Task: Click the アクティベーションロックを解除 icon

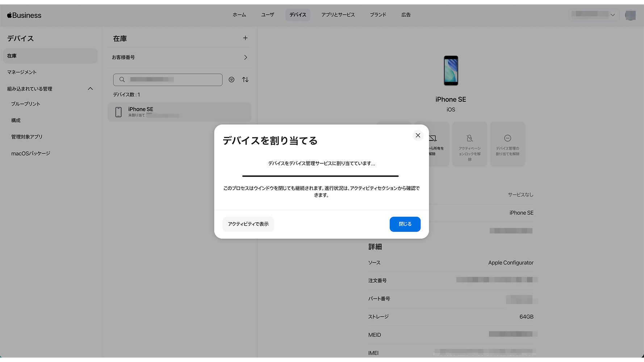Action: 469,138
